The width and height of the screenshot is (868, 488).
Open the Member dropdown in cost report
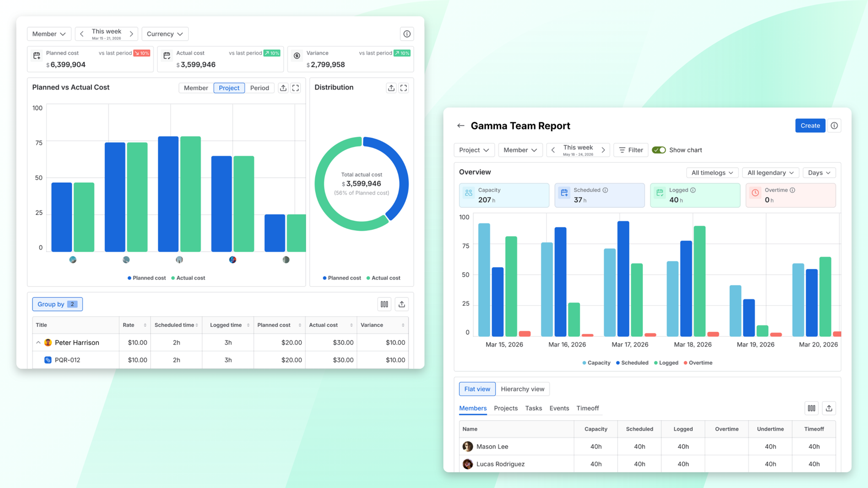[x=49, y=34]
